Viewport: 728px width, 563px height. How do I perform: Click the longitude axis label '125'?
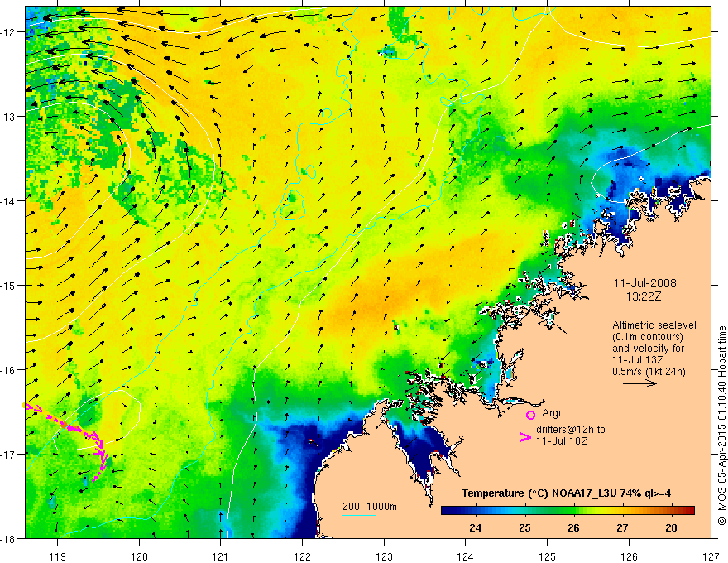click(548, 556)
